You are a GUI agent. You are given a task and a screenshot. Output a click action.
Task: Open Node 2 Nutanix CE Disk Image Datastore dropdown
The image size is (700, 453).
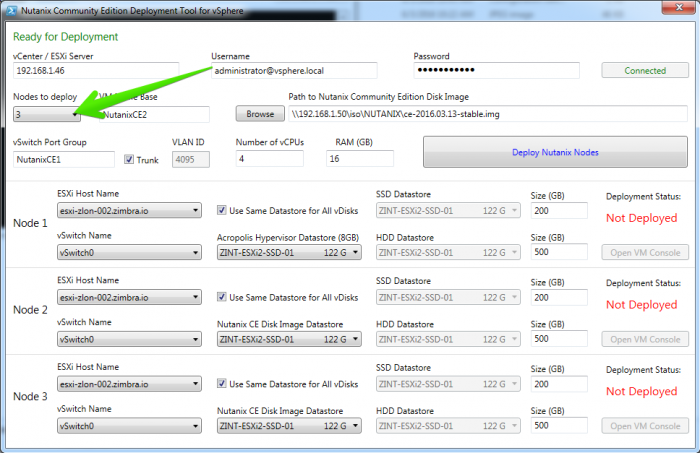coord(289,339)
